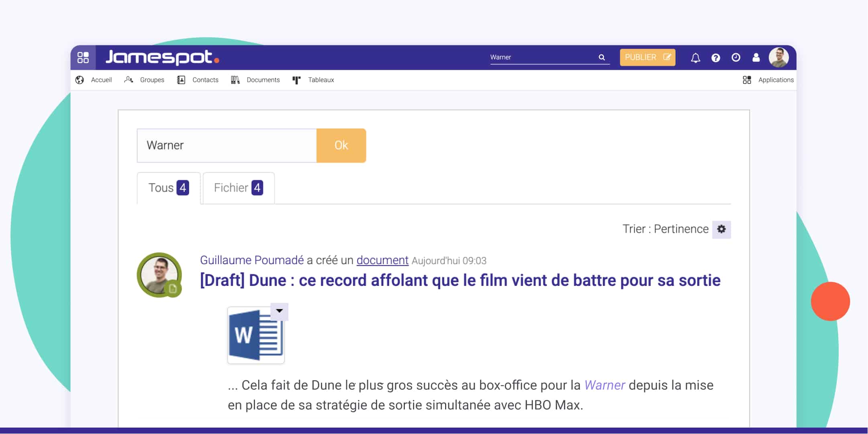This screenshot has height=434, width=868.
Task: Open the apps grid menu icon
Action: [x=83, y=57]
